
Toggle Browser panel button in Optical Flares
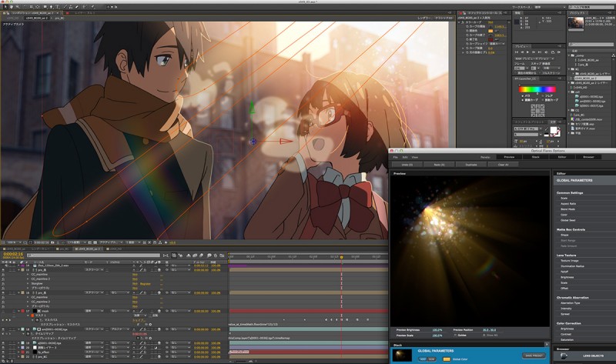588,157
